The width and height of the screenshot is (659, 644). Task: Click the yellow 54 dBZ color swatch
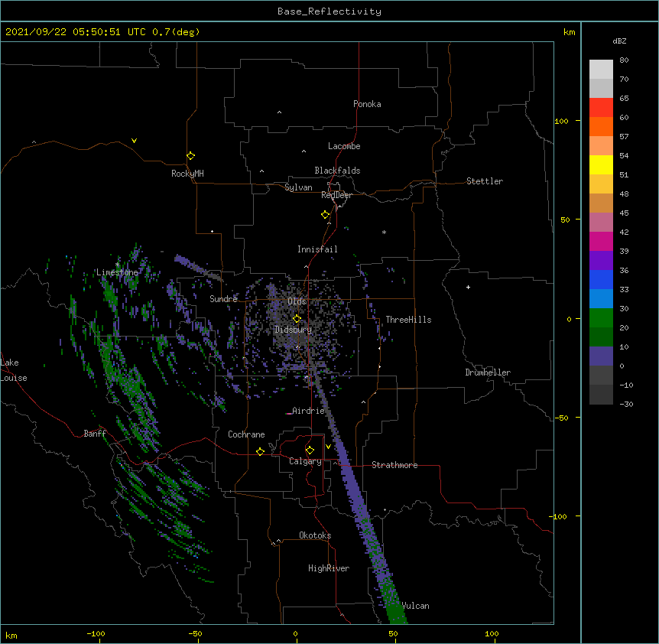pos(601,164)
